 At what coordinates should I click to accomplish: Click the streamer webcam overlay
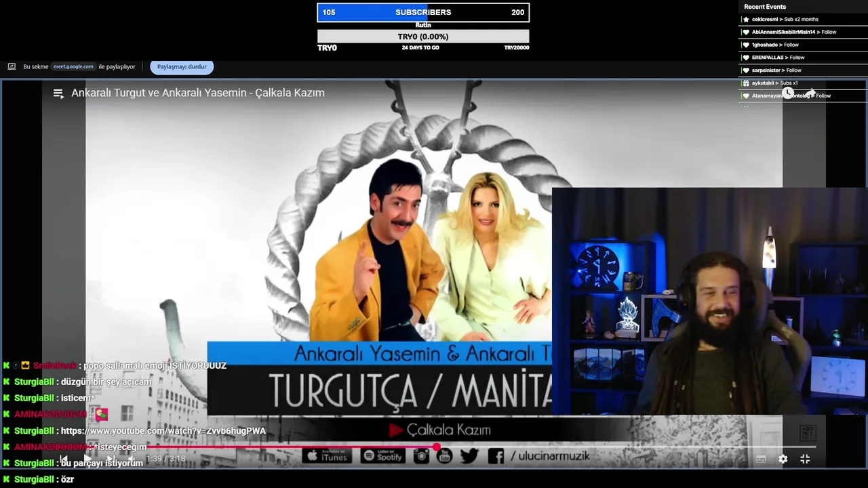[x=710, y=302]
